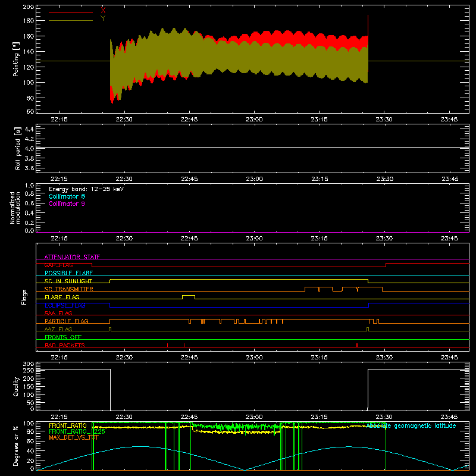Click the 1.0 value on Normalized modulation axis
Screen dimensions: 476x476
pos(29,186)
